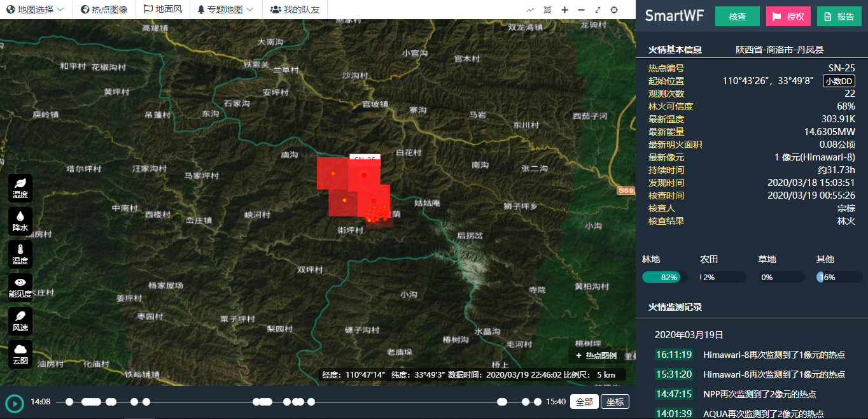Select the polygon area measurement tool
Screen dimensions: 868x419
click(548, 10)
